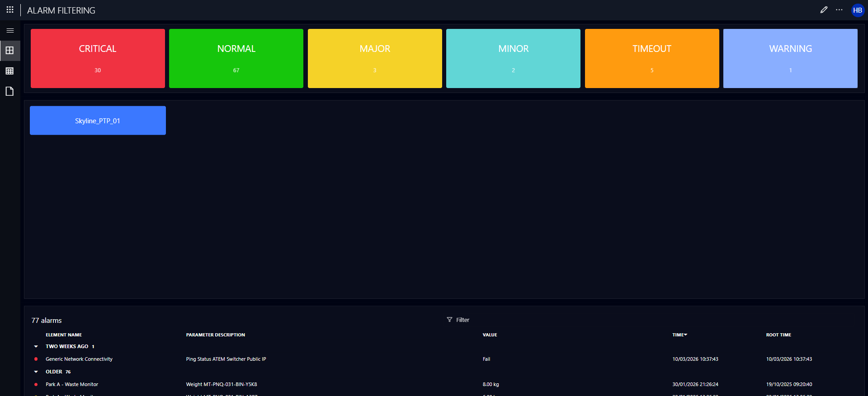Viewport: 868px width, 396px height.
Task: Toggle the hamburger sidebar menu
Action: [x=10, y=31]
